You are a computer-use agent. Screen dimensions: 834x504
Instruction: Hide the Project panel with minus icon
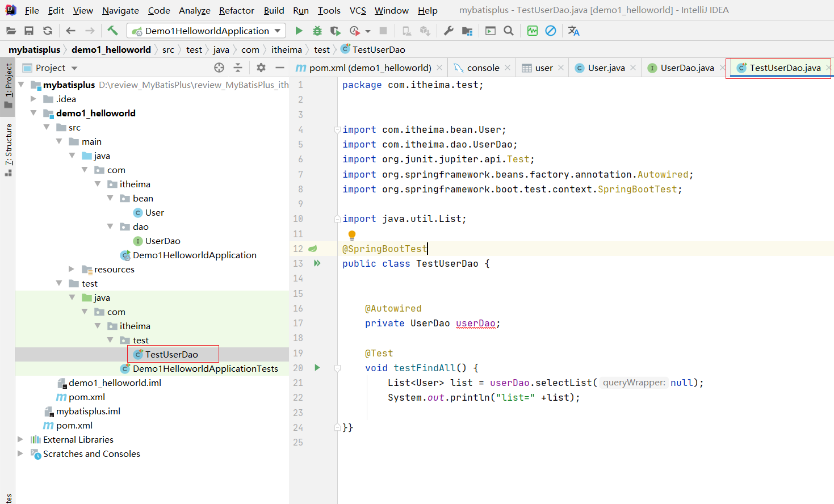click(279, 68)
